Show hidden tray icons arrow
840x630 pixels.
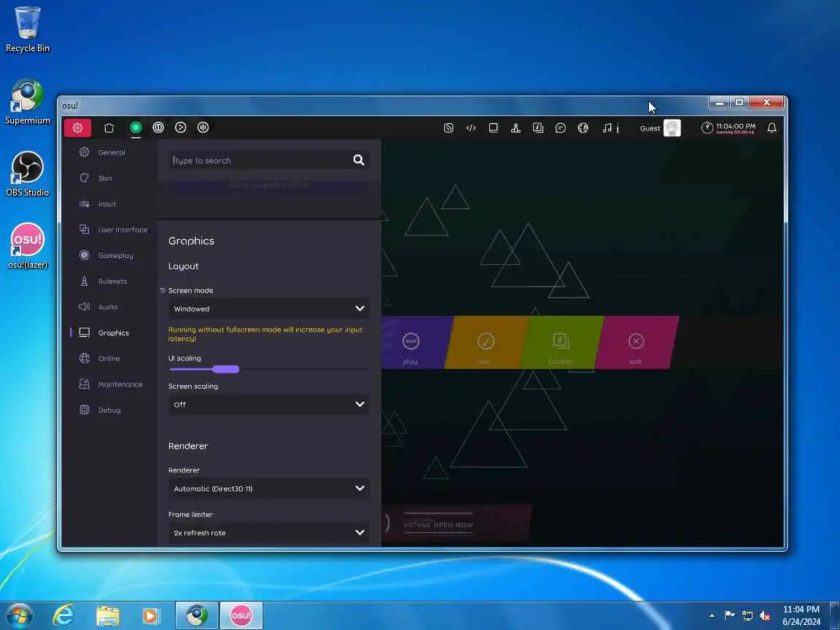(x=712, y=616)
